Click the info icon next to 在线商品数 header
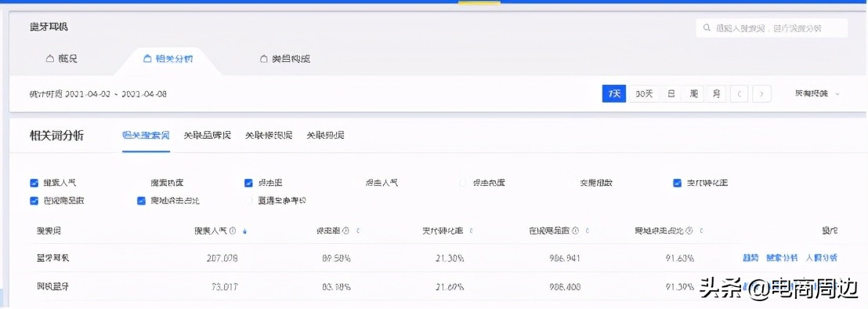868x309 pixels. (x=576, y=231)
